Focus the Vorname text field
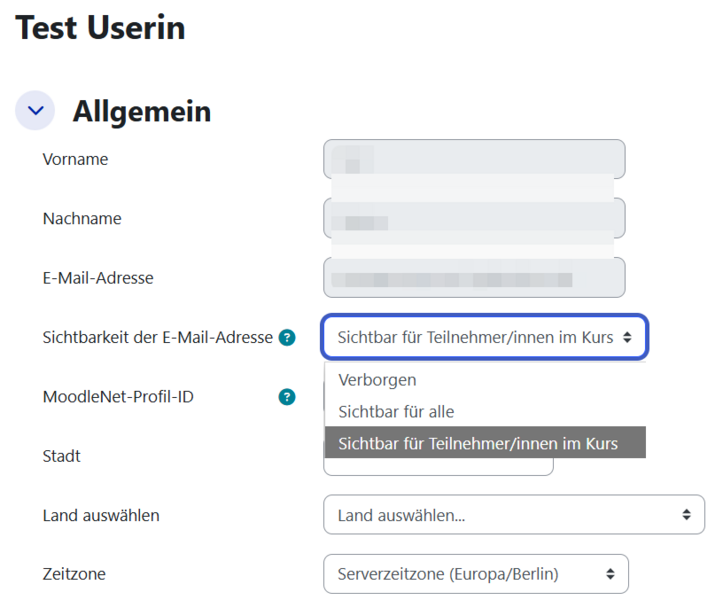Image resolution: width=723 pixels, height=600 pixels. point(474,159)
